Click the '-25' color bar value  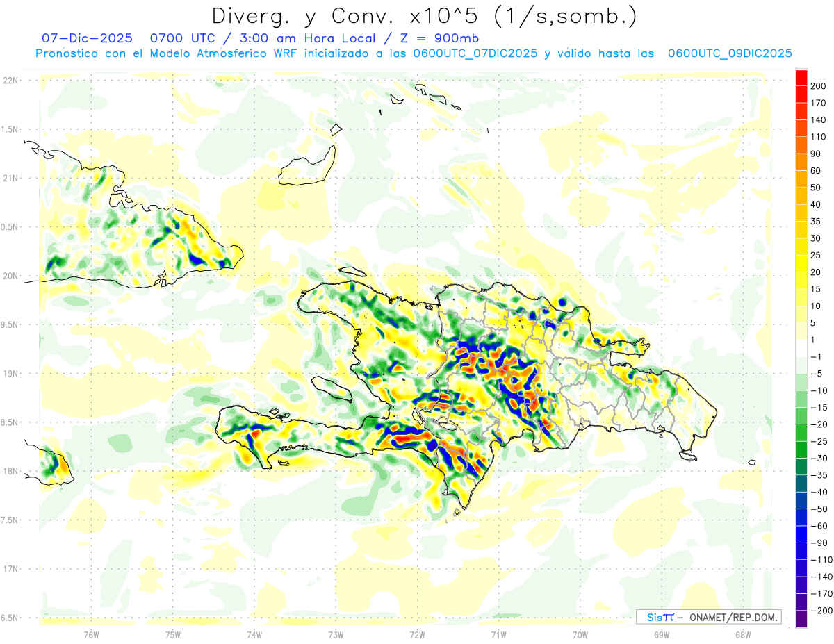click(819, 441)
